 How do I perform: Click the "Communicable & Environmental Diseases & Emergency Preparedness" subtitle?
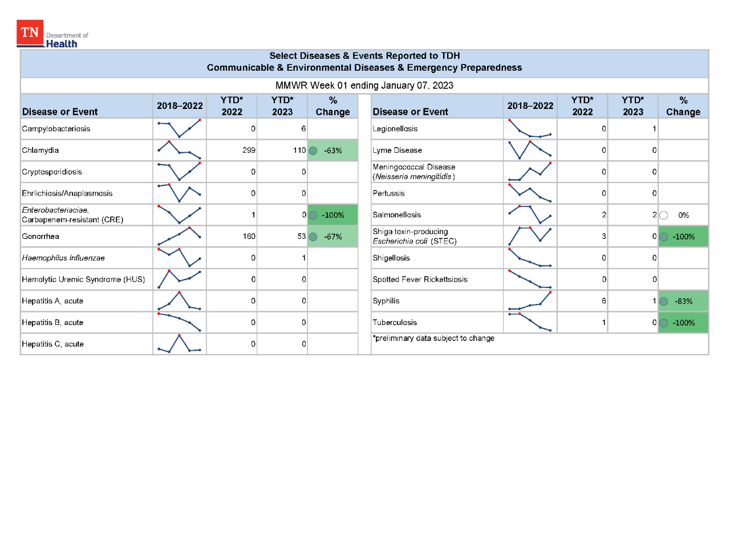click(x=364, y=68)
